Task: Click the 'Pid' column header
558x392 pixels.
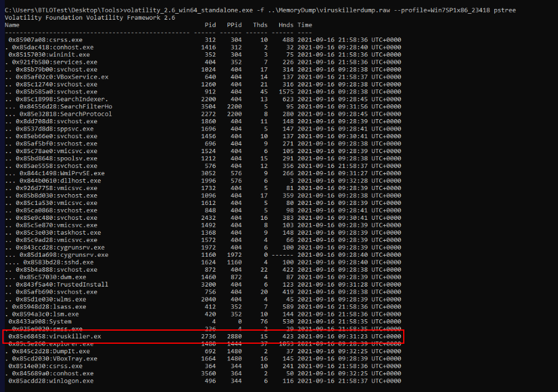Action: point(210,25)
